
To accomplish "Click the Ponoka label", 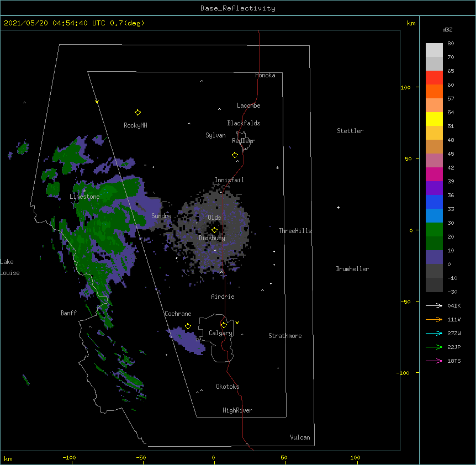I will click(x=265, y=75).
